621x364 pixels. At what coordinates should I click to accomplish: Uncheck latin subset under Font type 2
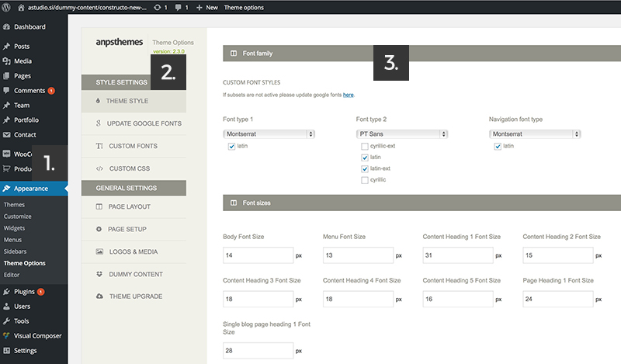tap(365, 158)
